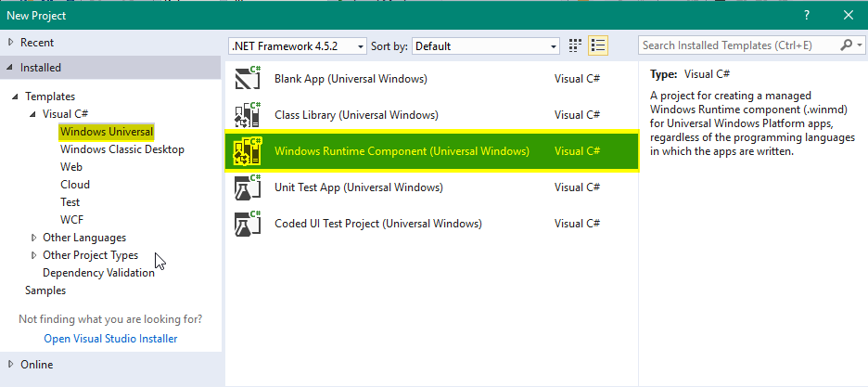Close the New Project dialog

pyautogui.click(x=849, y=16)
